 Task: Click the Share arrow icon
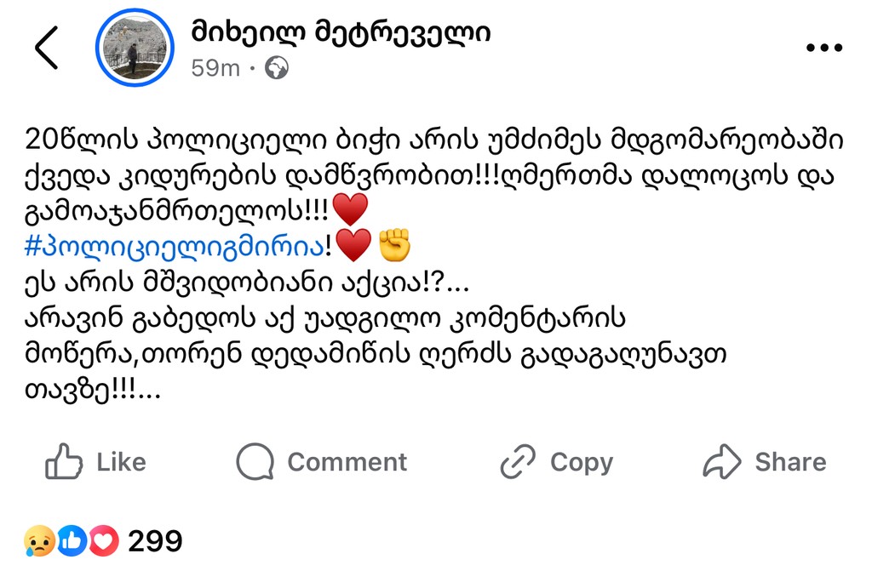(722, 462)
